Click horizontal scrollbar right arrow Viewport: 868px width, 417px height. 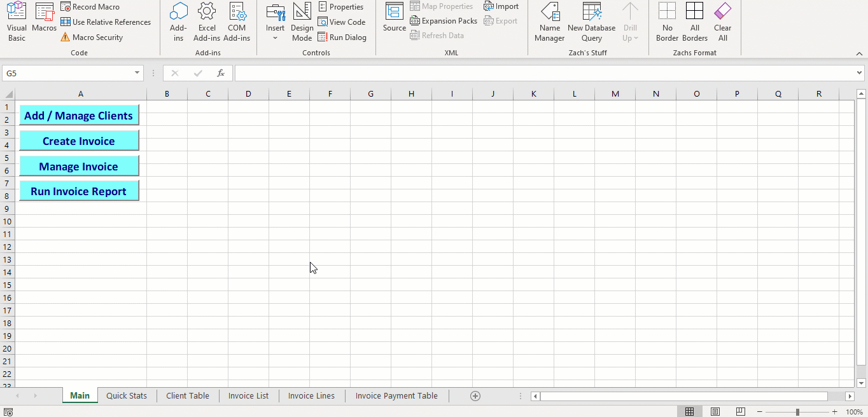(x=850, y=396)
